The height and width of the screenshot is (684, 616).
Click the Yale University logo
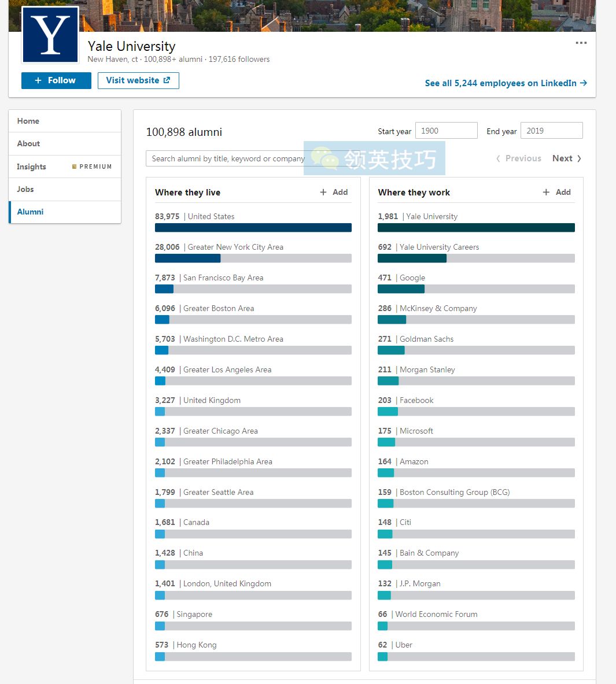click(50, 35)
